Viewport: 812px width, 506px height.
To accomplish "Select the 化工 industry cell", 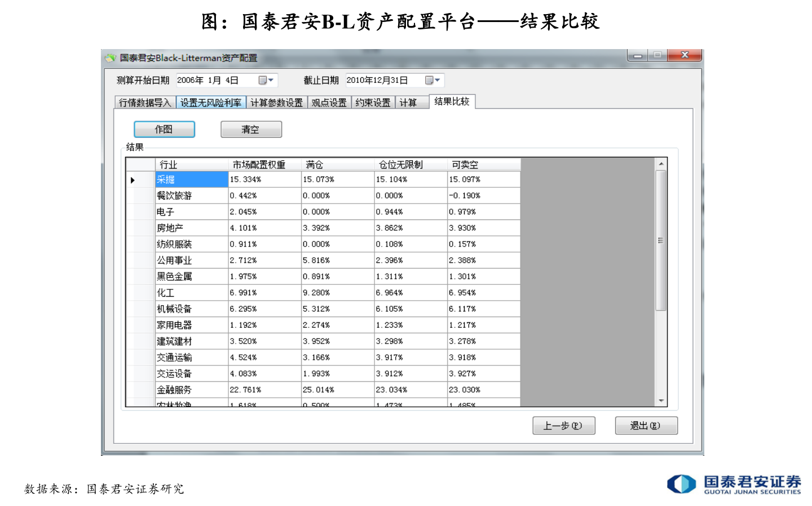I will click(x=191, y=293).
